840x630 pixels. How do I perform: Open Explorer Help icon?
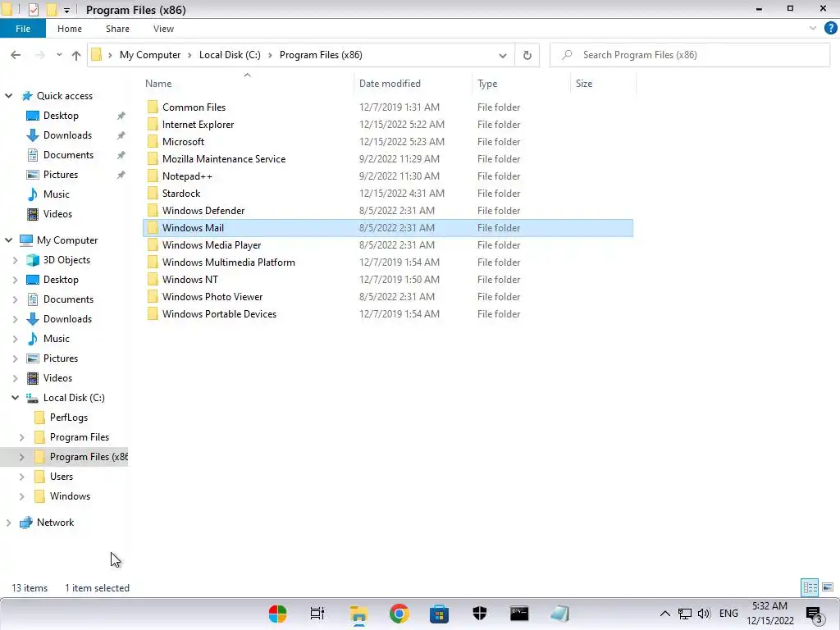click(x=830, y=28)
